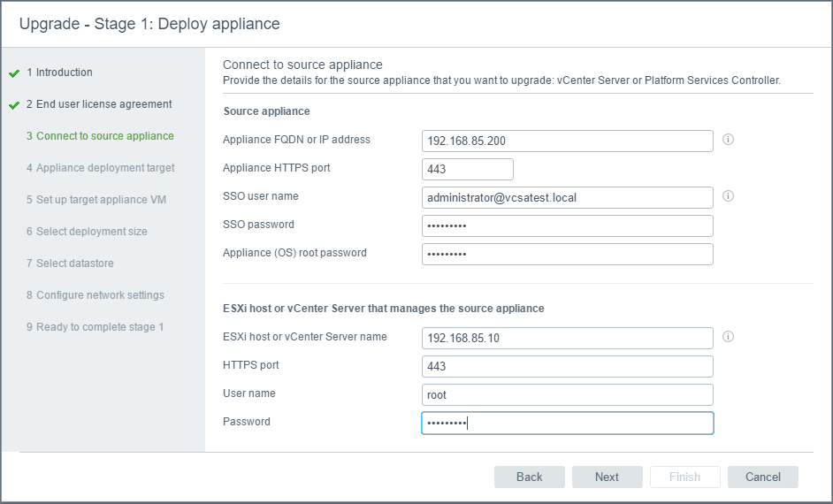Select step 3 Connect to source appliance
This screenshot has width=833, height=504.
[x=104, y=136]
